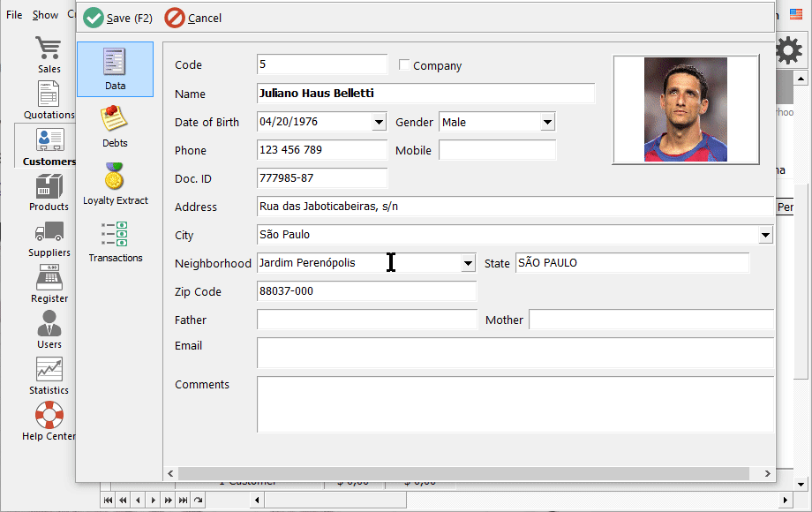Screen dimensions: 812x512
Task: Open the Transactions tab
Action: pos(115,242)
